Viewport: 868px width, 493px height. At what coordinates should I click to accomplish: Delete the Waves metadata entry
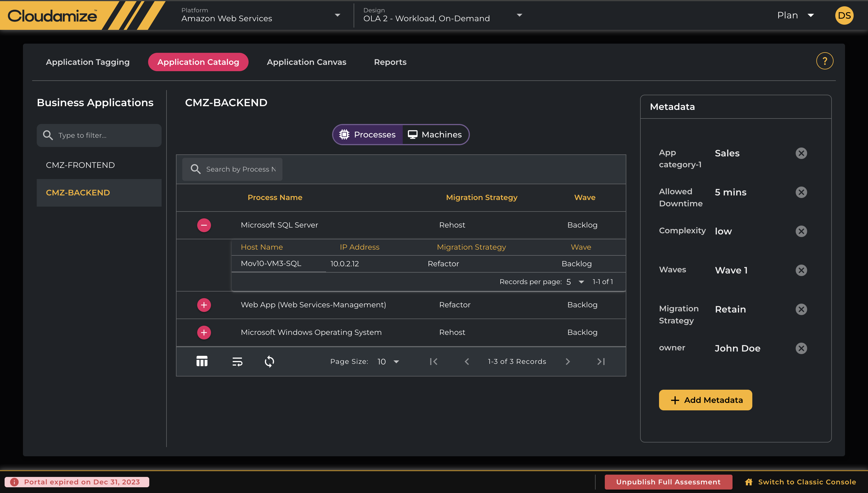click(801, 270)
